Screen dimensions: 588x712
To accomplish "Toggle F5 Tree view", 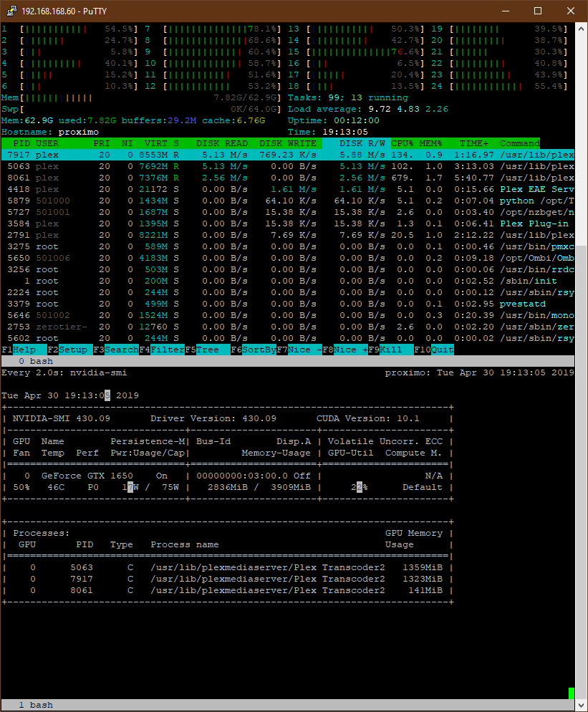I will pos(208,350).
